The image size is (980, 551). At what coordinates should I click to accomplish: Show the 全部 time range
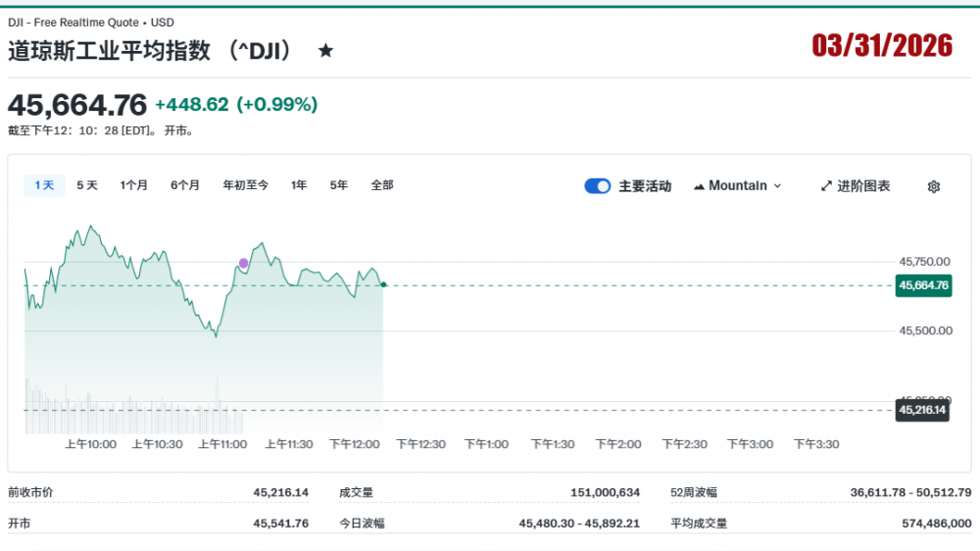(x=382, y=185)
